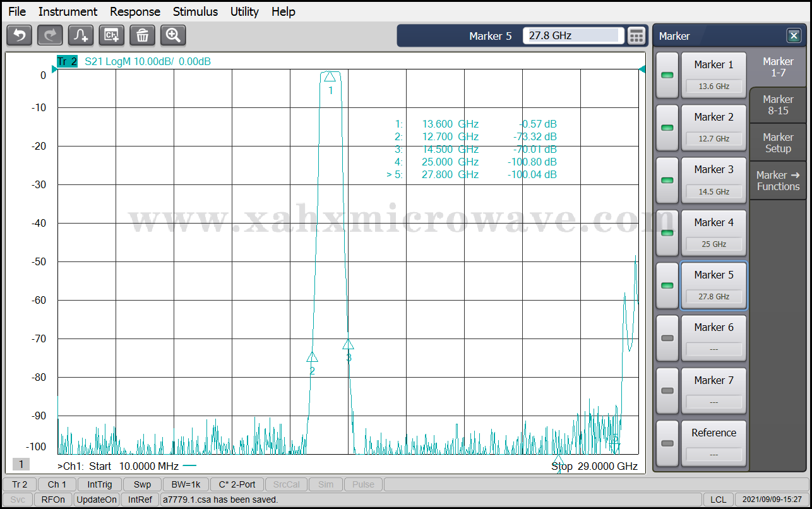Click the Swp status button

(x=142, y=484)
